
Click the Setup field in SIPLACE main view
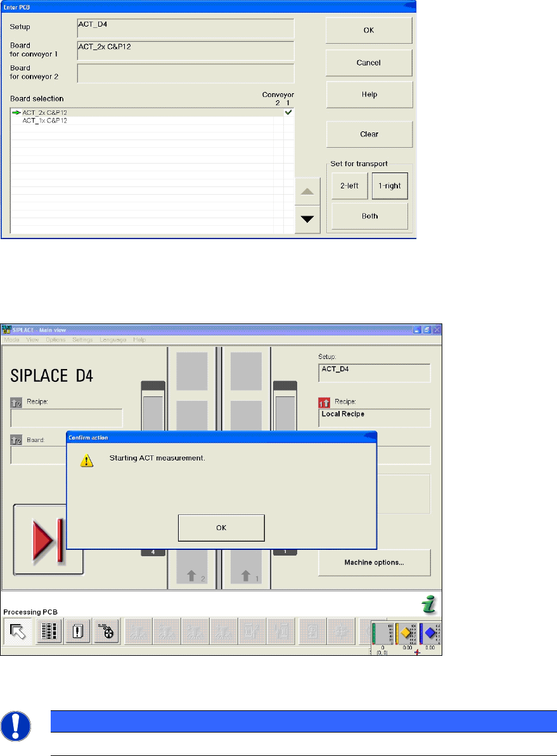[x=375, y=373]
